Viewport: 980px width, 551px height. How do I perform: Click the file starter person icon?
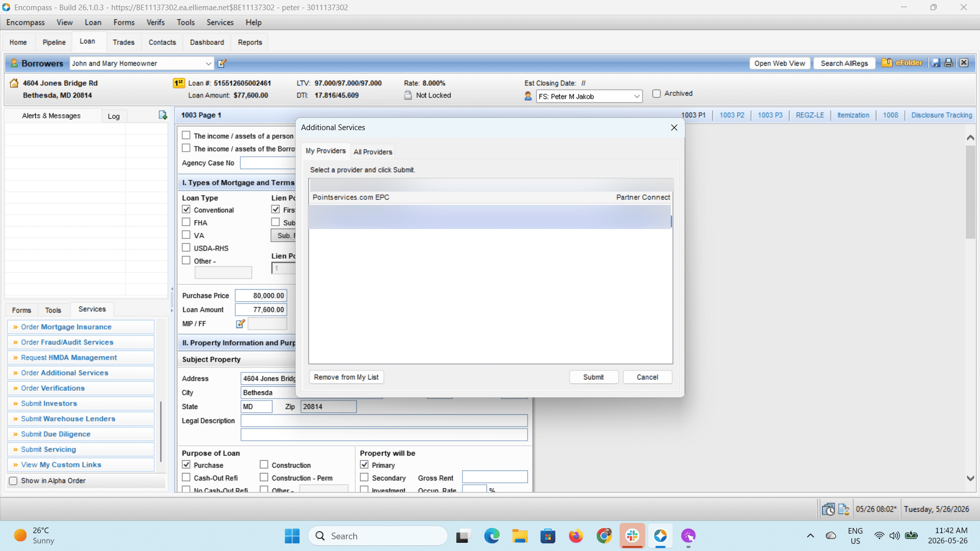click(x=528, y=96)
